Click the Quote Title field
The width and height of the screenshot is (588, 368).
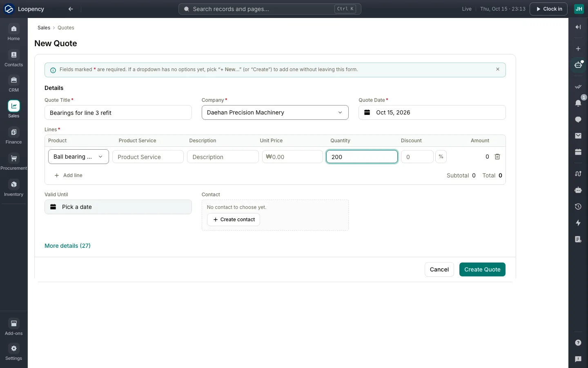[x=118, y=113]
